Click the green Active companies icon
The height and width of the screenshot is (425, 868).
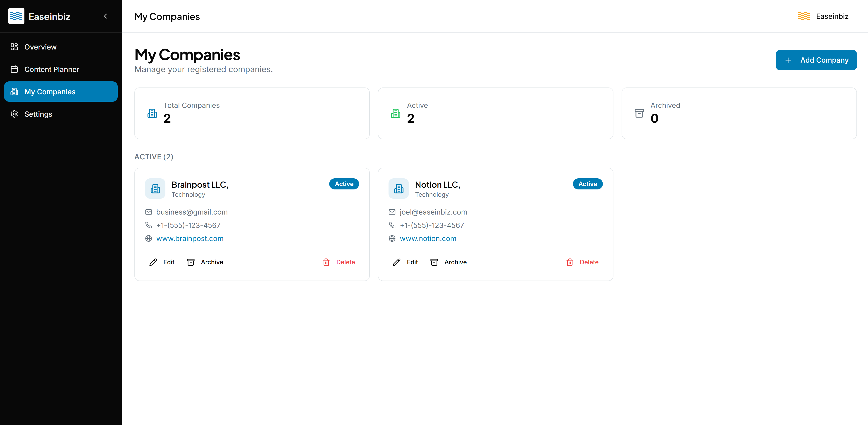pyautogui.click(x=395, y=113)
